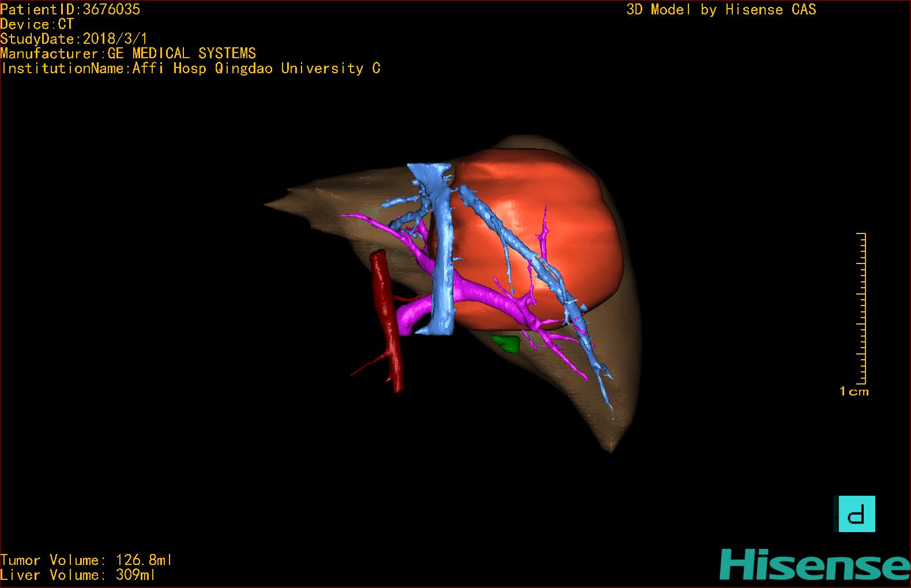
Task: Click "3D Model by Hisense CAS" title
Action: click(x=721, y=9)
